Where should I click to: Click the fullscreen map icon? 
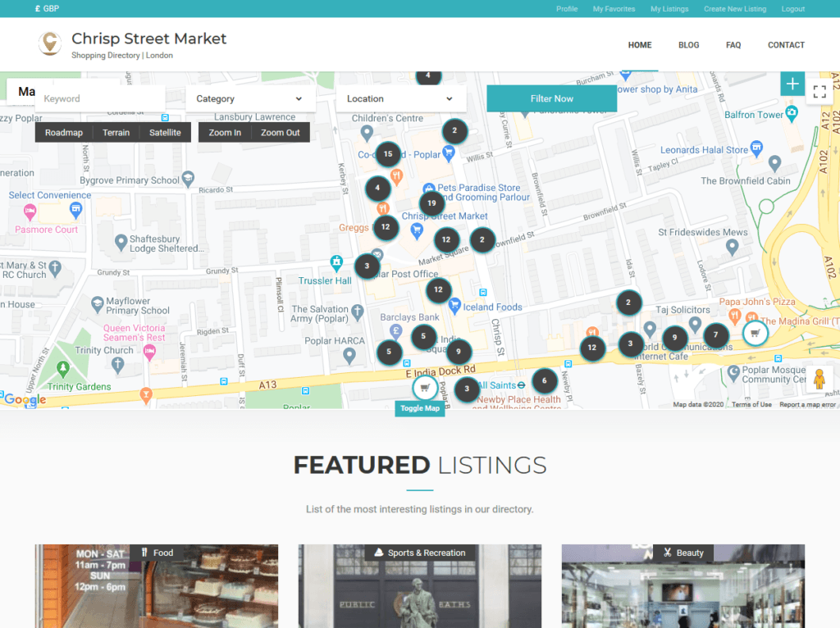[x=819, y=92]
